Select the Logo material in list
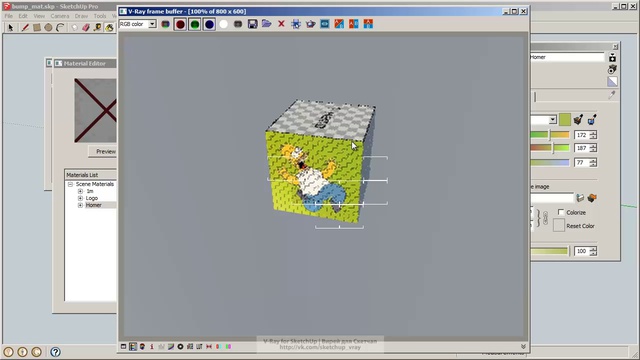640x360 pixels. tap(92, 198)
